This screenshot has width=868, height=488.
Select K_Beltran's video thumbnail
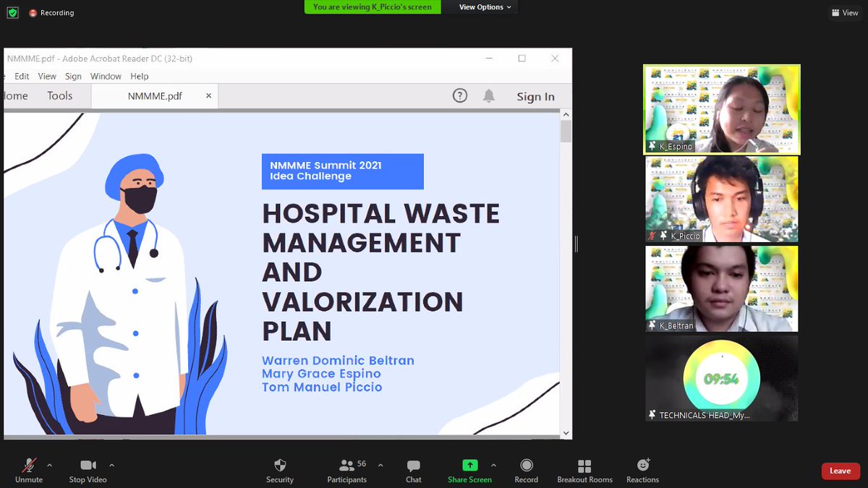[x=722, y=289]
